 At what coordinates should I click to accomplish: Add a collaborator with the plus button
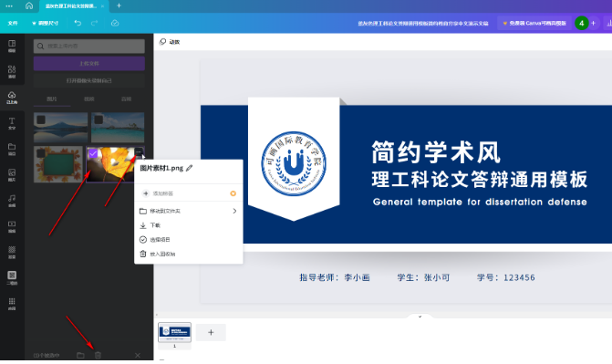593,23
